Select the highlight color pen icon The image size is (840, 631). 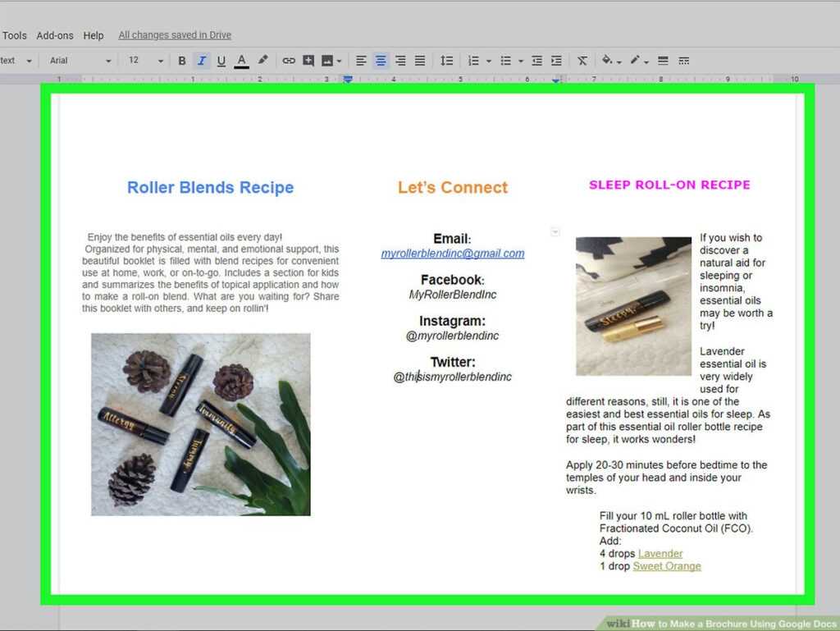pos(262,60)
